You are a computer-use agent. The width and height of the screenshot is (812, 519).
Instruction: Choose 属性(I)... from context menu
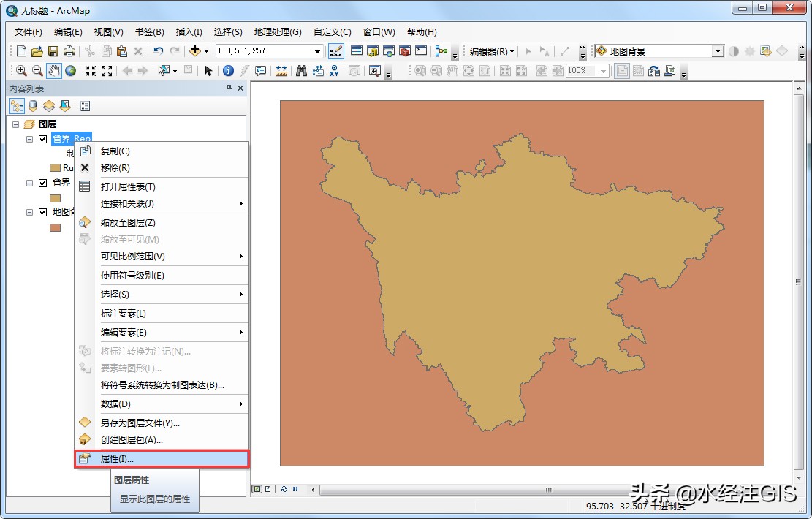tap(162, 459)
